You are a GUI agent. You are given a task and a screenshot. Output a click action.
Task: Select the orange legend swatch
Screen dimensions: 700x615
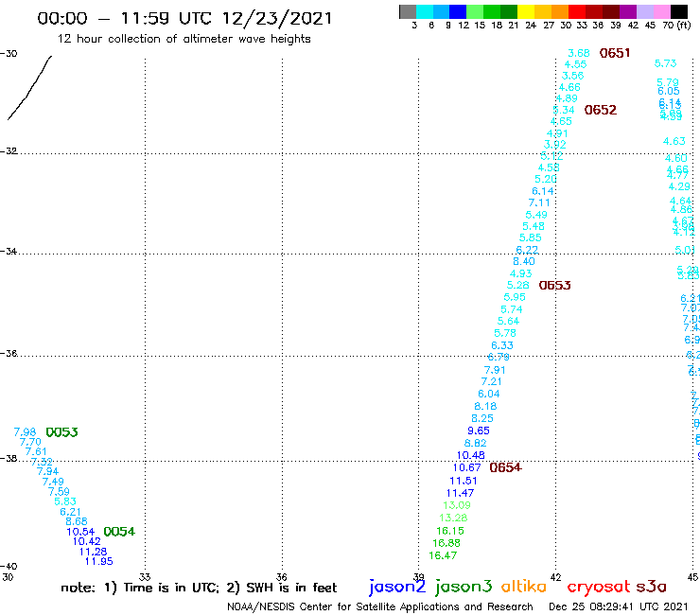tap(560, 11)
